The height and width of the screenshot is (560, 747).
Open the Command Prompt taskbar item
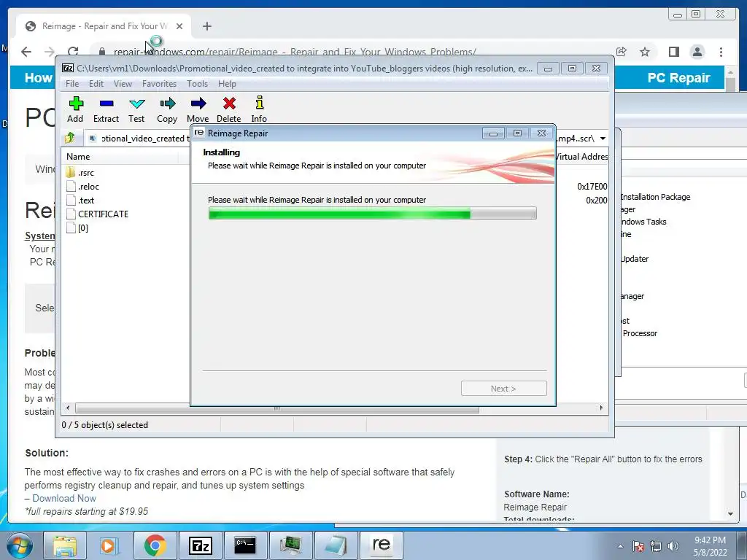tap(245, 545)
